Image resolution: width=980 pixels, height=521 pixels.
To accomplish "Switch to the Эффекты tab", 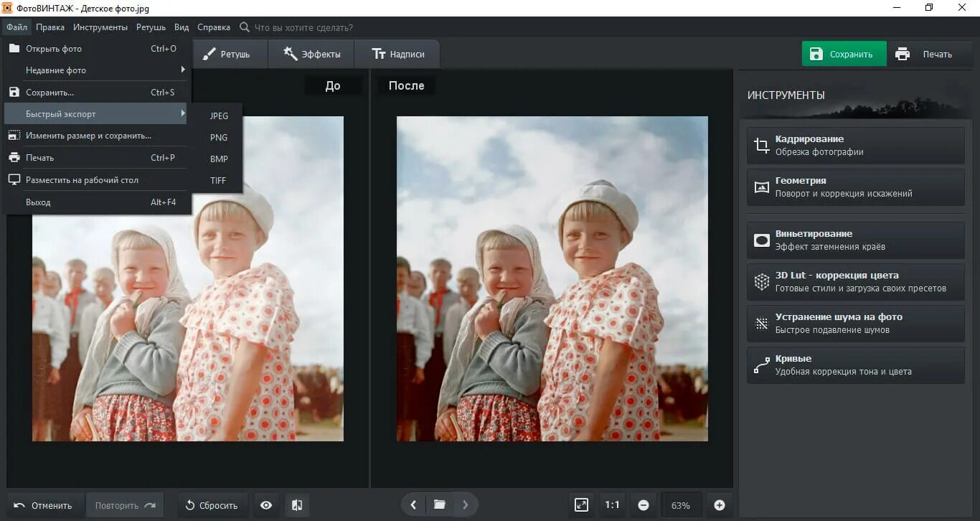I will click(x=312, y=54).
